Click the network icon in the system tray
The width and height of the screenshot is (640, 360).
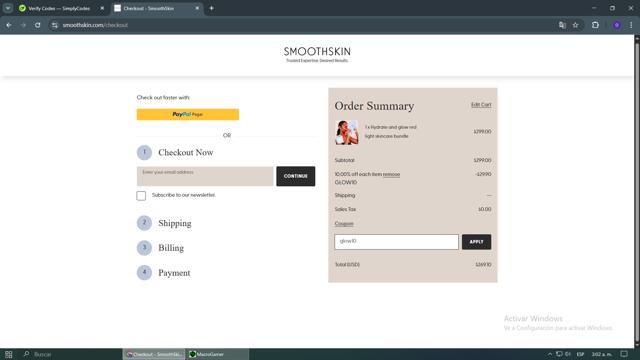pos(559,354)
